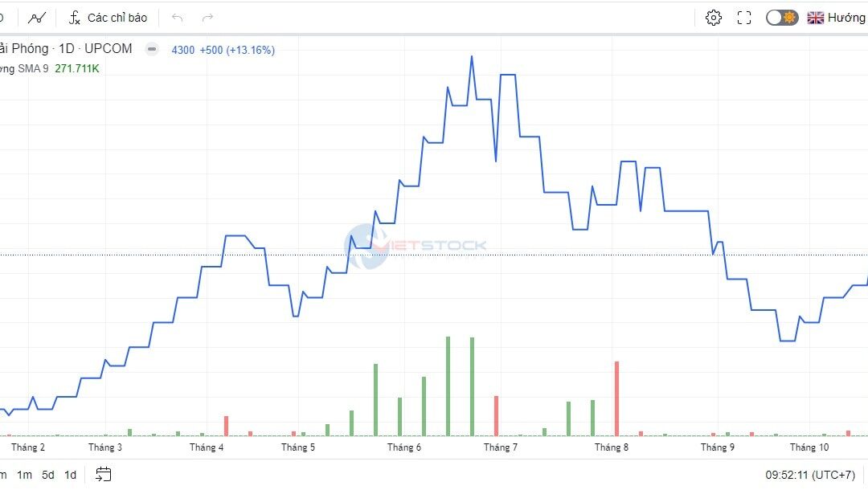Viewport: 868px width, 490px height.
Task: Enter fullscreen mode icon
Action: [744, 18]
